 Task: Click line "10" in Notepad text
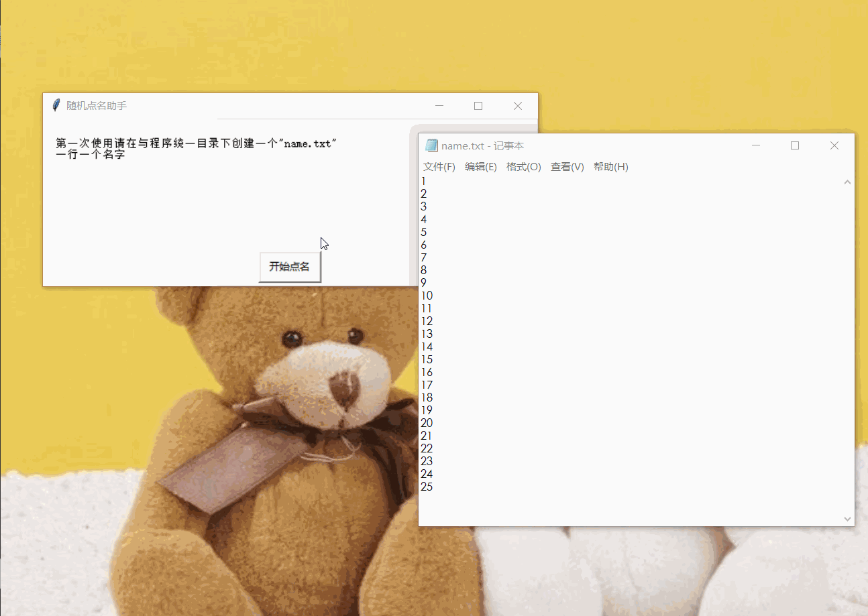[x=427, y=296]
